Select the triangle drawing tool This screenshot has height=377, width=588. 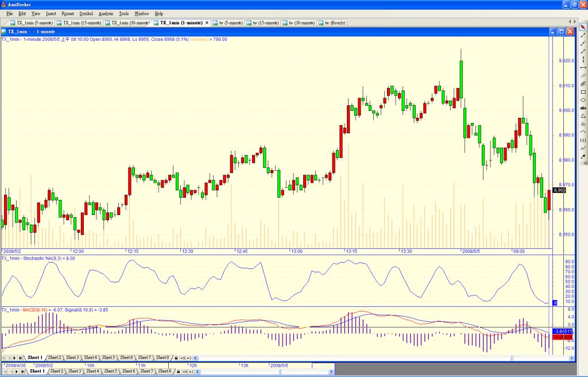(x=583, y=116)
